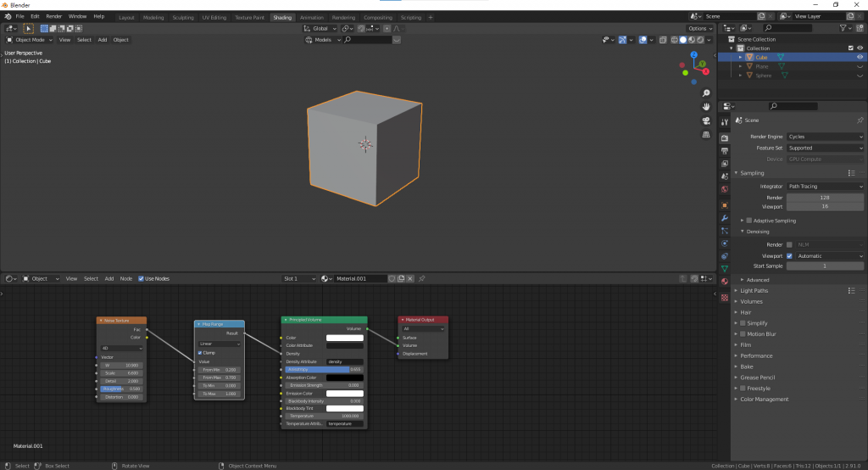Open the Render Engine dropdown showing Cycles
Image resolution: width=868 pixels, height=470 pixels.
(x=825, y=137)
